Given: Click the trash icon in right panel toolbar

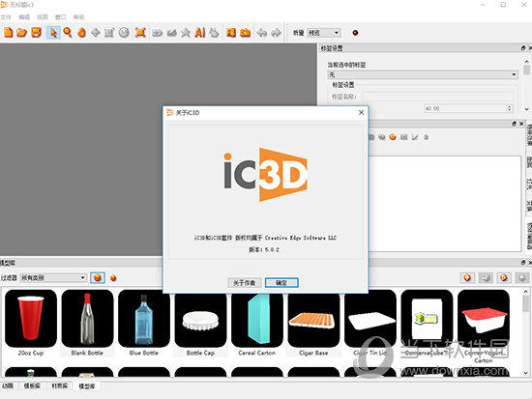Looking at the screenshot, I should pyautogui.click(x=426, y=137).
